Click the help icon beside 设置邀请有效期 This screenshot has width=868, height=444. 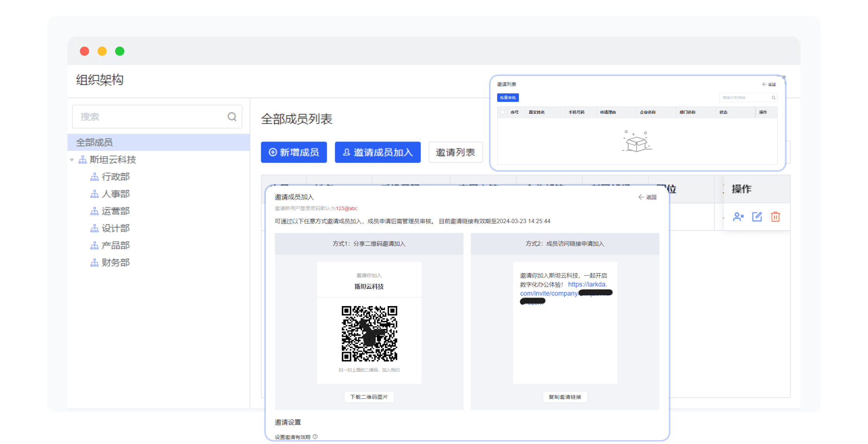315,437
